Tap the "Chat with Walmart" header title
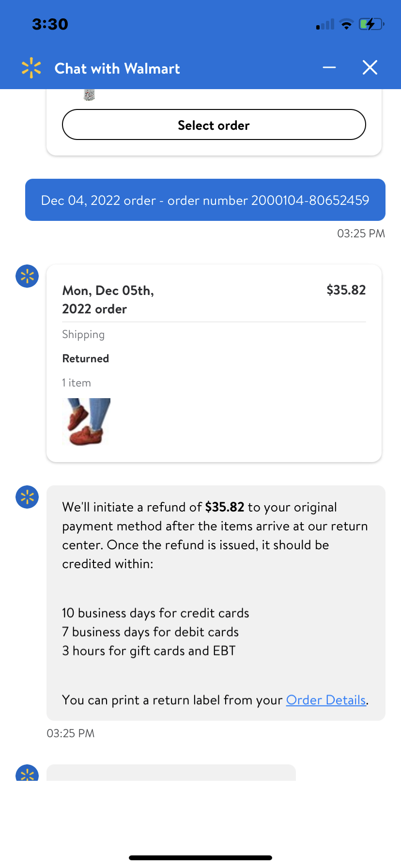Image resolution: width=401 pixels, height=868 pixels. click(x=117, y=68)
